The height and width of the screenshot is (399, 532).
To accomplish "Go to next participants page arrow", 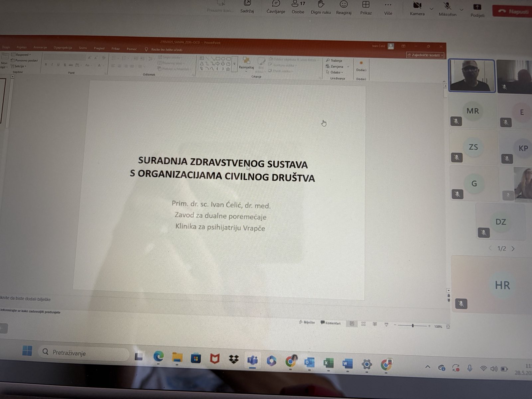I will [x=513, y=249].
